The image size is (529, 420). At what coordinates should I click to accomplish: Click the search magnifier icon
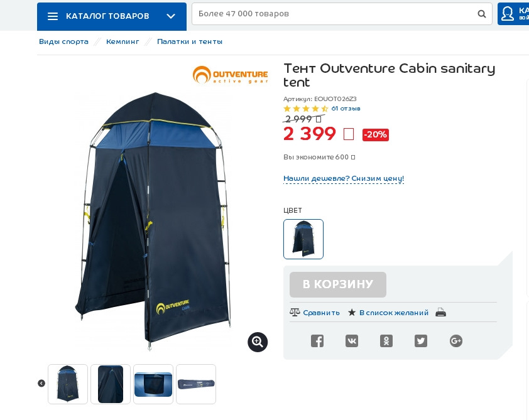[482, 14]
